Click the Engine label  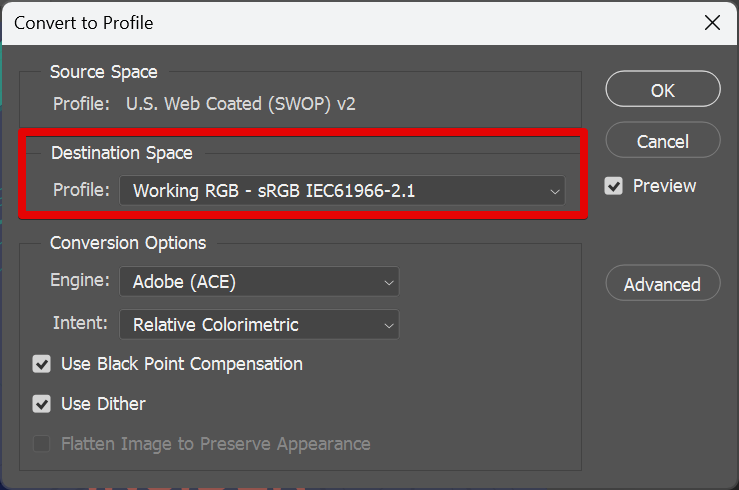[x=80, y=282]
